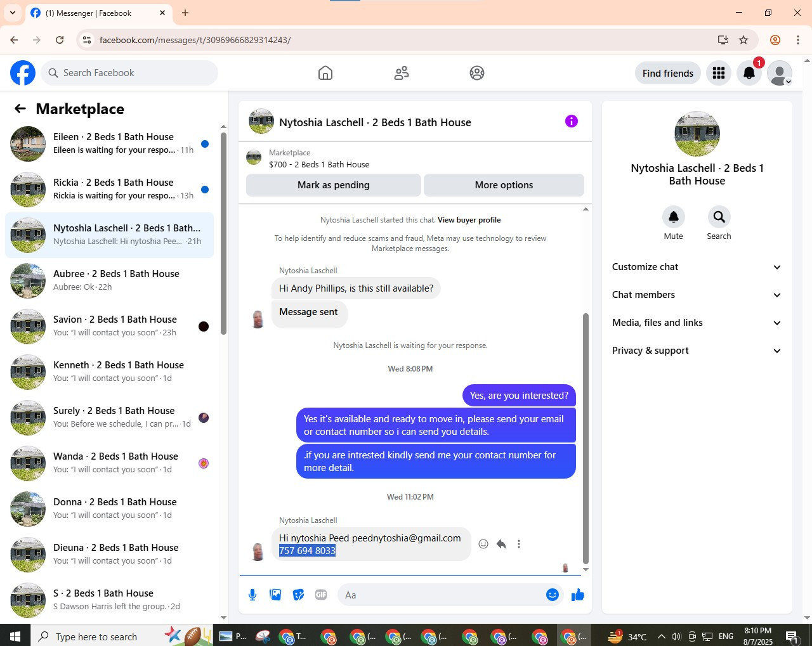Expand Media, files and links section
Image resolution: width=812 pixels, height=646 pixels.
tap(697, 323)
